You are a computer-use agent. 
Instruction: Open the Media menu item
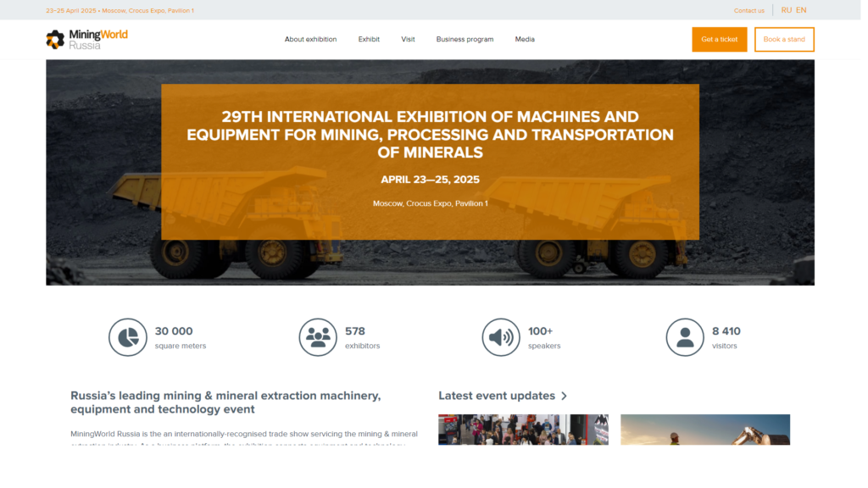tap(525, 39)
